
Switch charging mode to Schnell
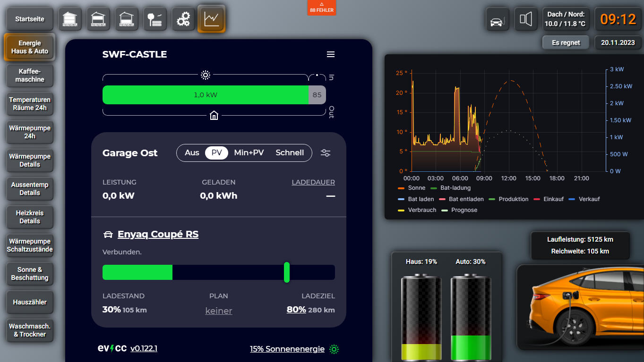coord(290,153)
